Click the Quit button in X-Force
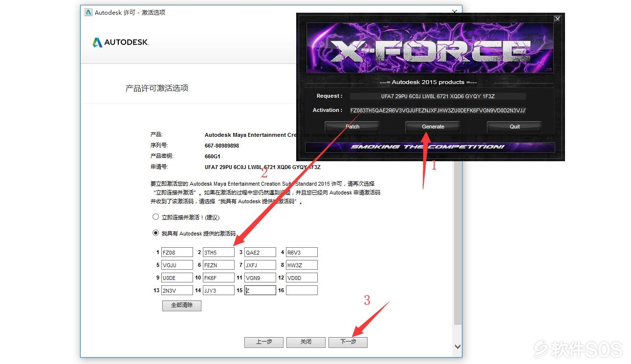Viewport: 631px width, 364px height. coord(515,127)
